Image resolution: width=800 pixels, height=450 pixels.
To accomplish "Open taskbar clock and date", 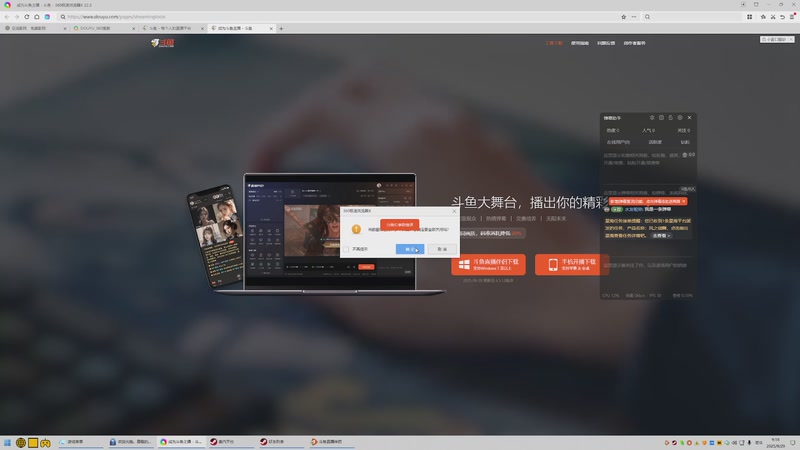I will point(776,442).
